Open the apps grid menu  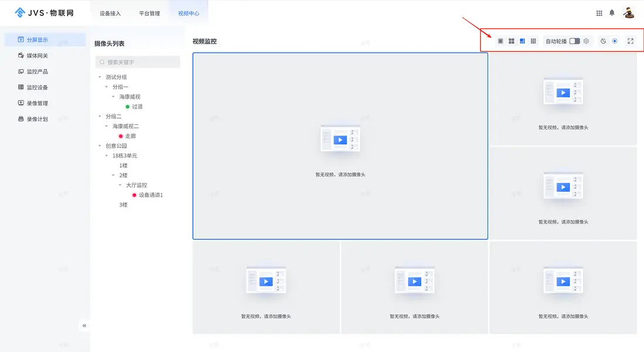[599, 13]
